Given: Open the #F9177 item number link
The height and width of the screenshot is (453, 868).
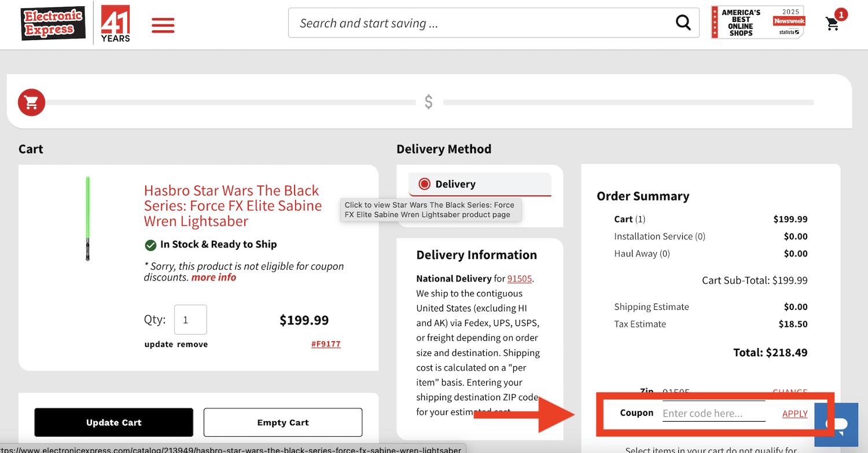Looking at the screenshot, I should click(x=326, y=344).
